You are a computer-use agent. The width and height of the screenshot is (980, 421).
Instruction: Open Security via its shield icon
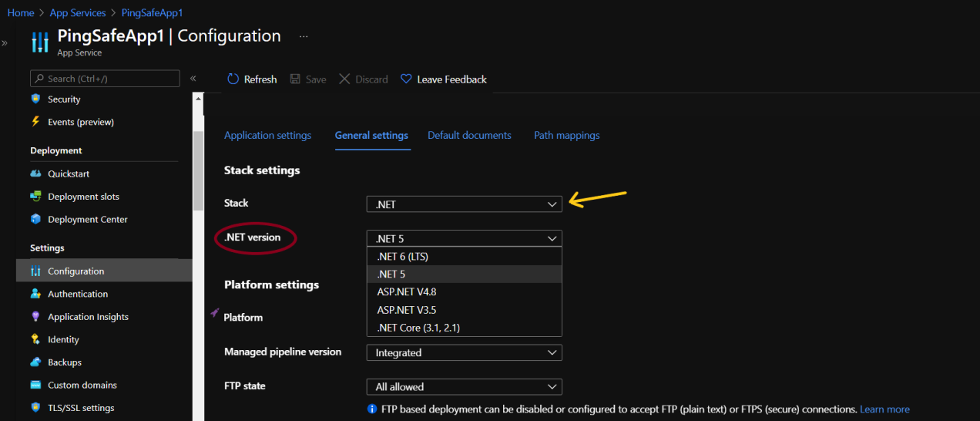click(x=35, y=99)
